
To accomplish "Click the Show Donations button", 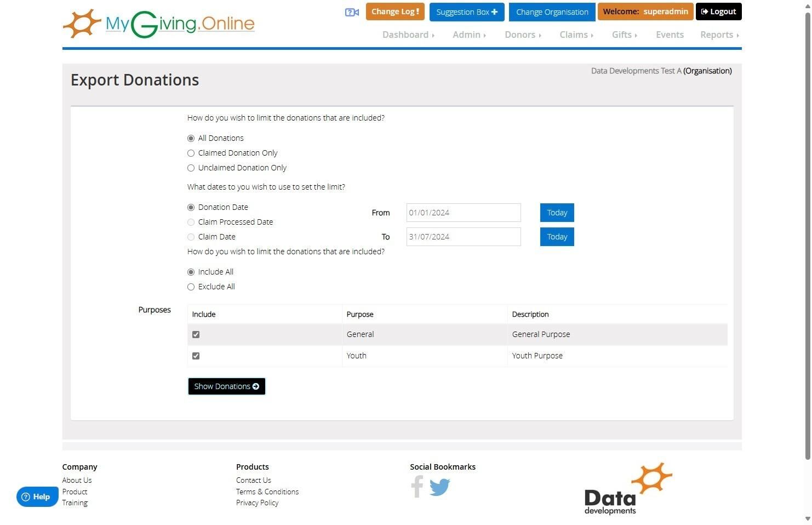I will [x=226, y=386].
